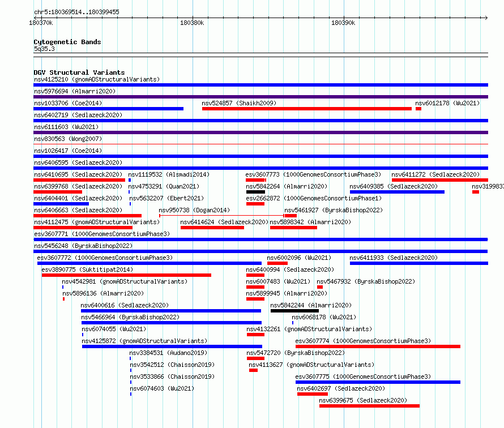The width and height of the screenshot is (504, 428).
Task: Click esv3607771 1000Genomes Phase3 label
Action: (x=102, y=234)
